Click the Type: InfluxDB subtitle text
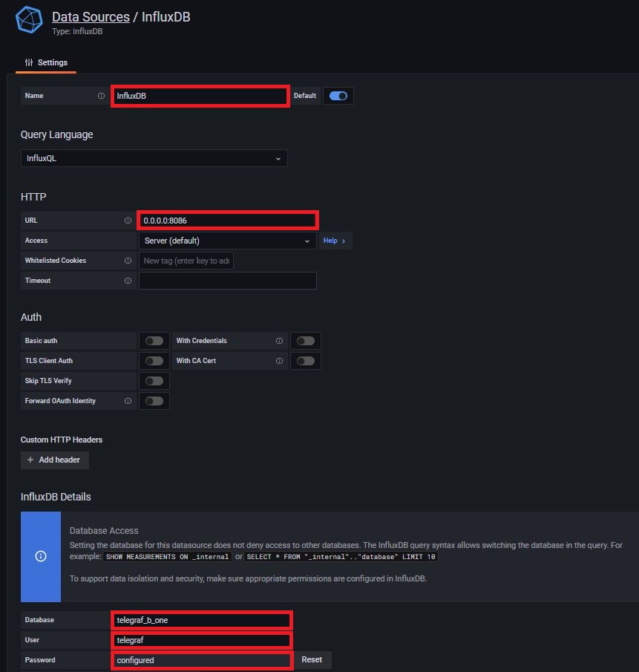The image size is (639, 672). click(77, 31)
